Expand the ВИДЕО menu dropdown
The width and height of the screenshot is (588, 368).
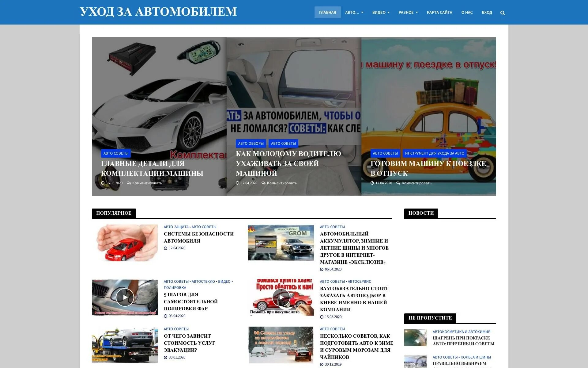coord(381,12)
